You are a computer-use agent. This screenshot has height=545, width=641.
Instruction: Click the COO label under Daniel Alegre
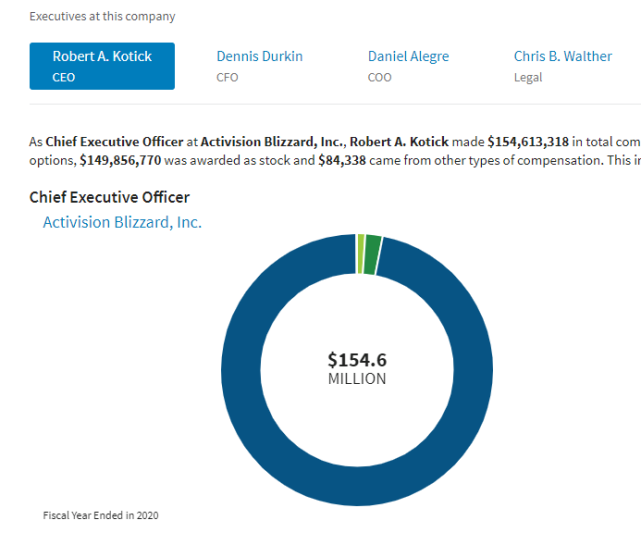[x=379, y=77]
